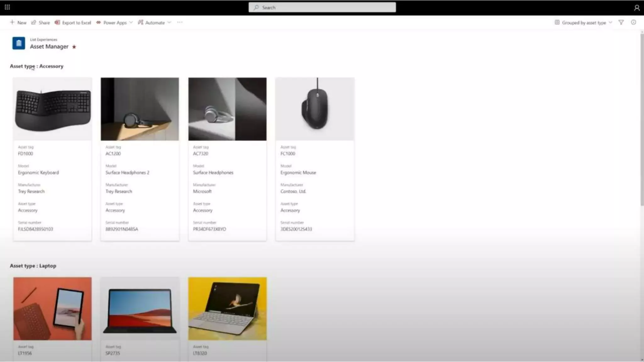This screenshot has width=644, height=362.
Task: Collapse the Asset type Laptop group header
Action: point(33,266)
